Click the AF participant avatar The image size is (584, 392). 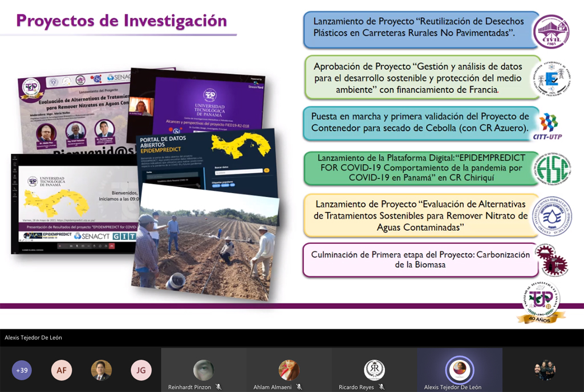click(x=62, y=370)
